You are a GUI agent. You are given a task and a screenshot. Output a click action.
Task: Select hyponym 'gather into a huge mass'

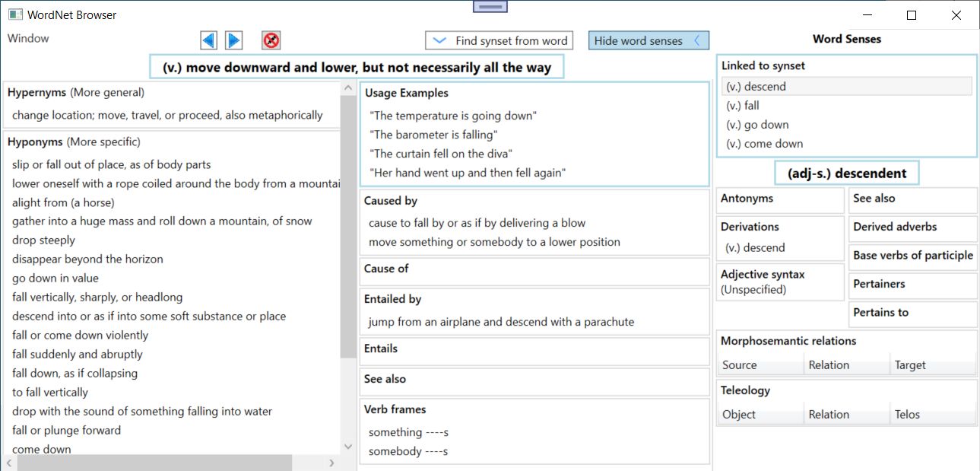tap(162, 221)
